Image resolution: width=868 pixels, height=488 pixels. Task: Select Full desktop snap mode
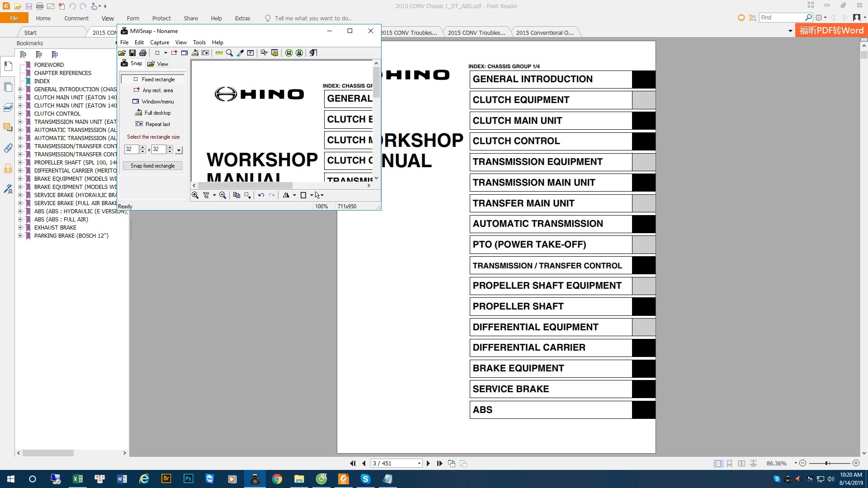tap(153, 113)
